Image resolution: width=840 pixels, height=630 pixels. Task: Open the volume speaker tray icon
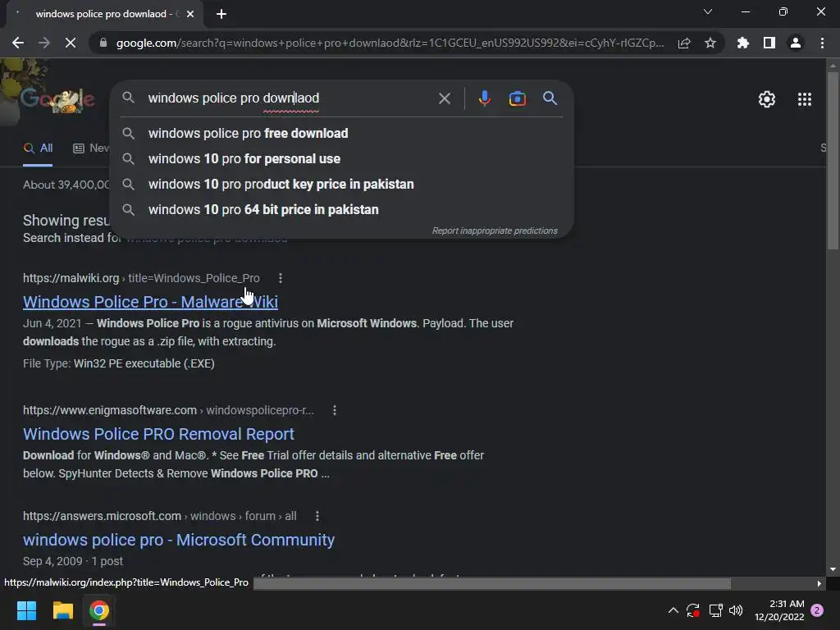pos(736,610)
